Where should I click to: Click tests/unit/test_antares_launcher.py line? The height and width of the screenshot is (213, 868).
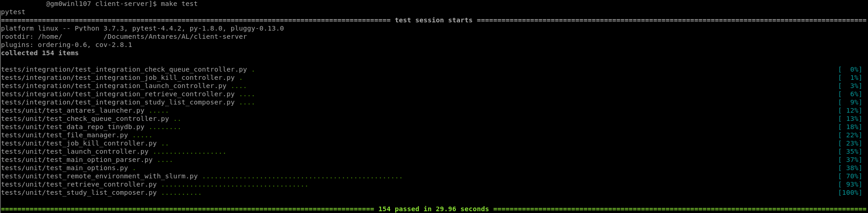pyautogui.click(x=85, y=110)
